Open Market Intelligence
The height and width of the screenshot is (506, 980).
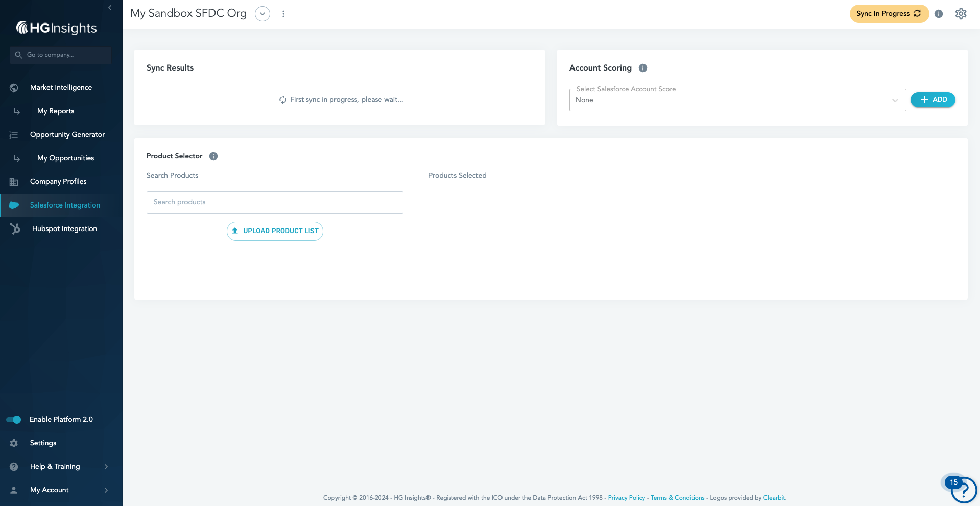pos(61,87)
